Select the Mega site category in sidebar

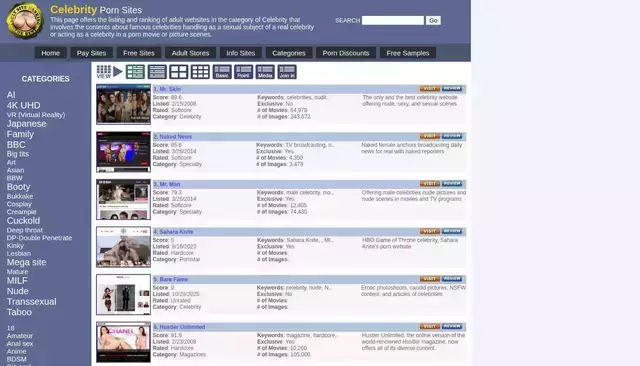[x=26, y=262]
